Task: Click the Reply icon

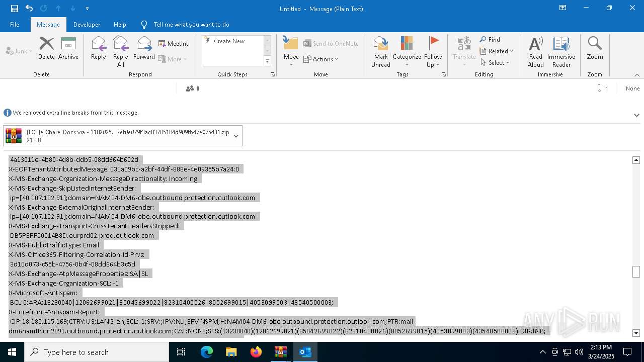Action: point(99,48)
